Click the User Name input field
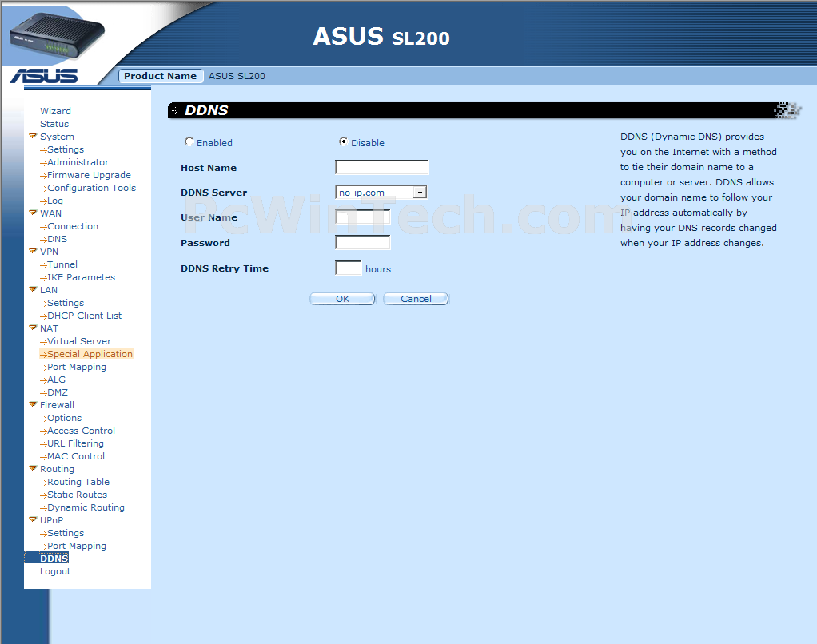The height and width of the screenshot is (644, 817). (x=363, y=217)
